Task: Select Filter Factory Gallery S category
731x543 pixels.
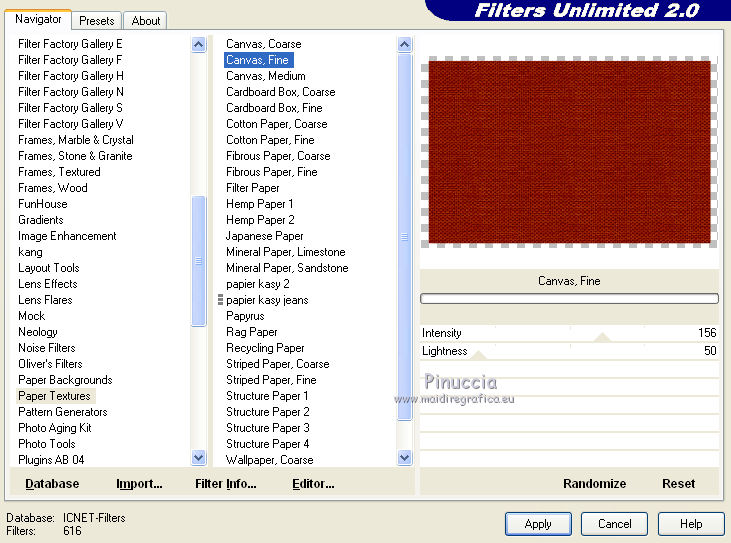Action: pos(70,108)
